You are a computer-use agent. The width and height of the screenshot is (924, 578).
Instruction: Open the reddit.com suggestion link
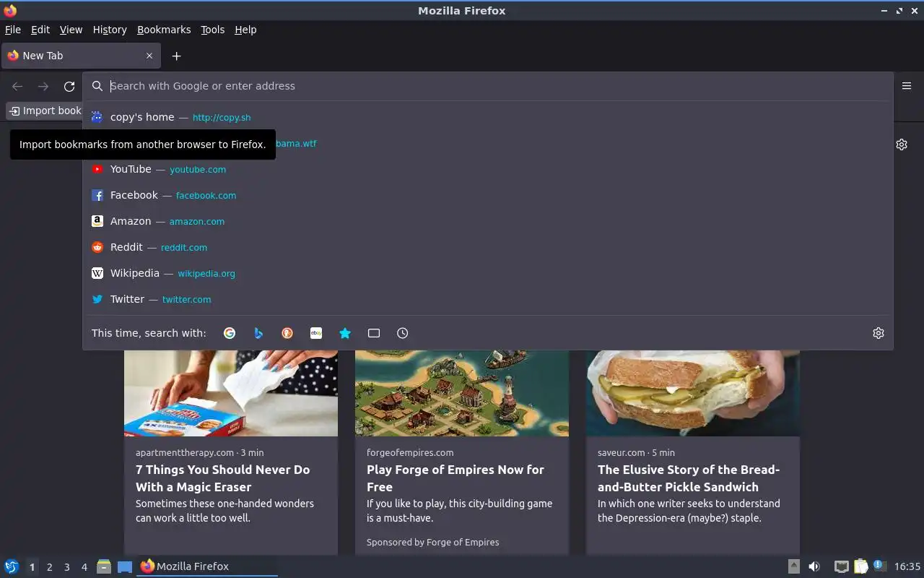tap(184, 248)
